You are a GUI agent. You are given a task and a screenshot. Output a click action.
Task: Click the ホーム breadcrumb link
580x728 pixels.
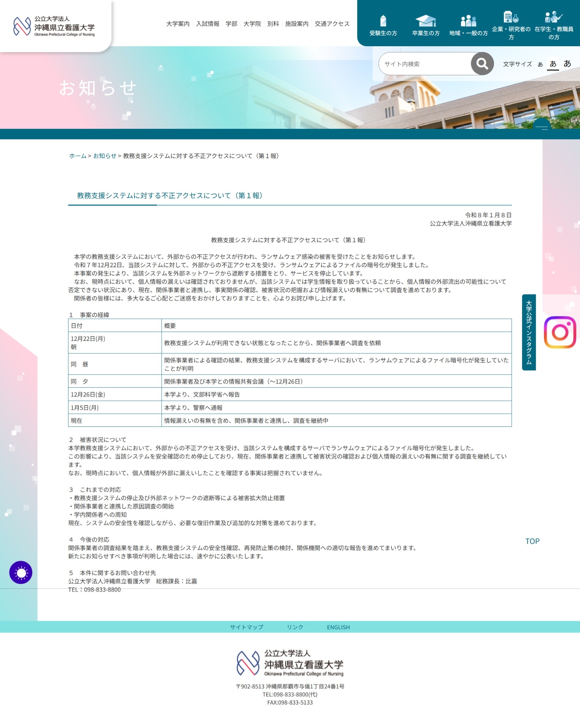pyautogui.click(x=78, y=156)
